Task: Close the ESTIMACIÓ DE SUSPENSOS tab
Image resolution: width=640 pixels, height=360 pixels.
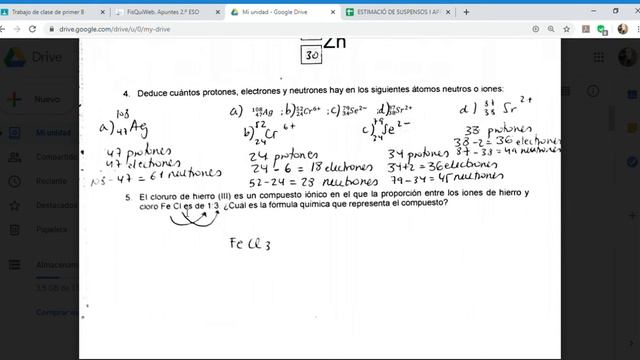Action: [448, 12]
